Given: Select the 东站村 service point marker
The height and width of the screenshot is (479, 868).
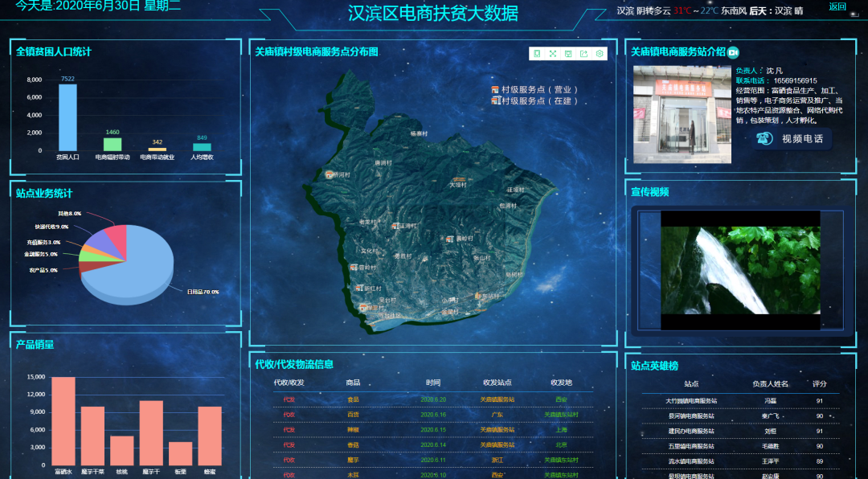Looking at the screenshot, I should click(x=477, y=297).
